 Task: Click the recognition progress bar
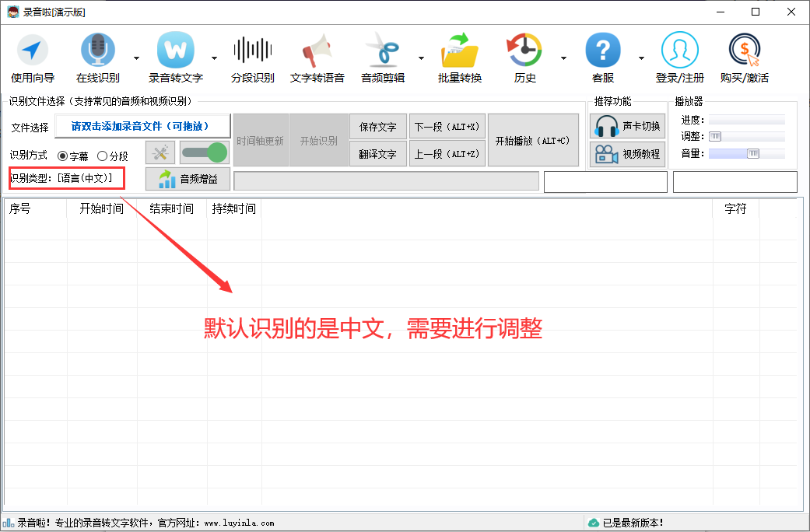[x=387, y=181]
